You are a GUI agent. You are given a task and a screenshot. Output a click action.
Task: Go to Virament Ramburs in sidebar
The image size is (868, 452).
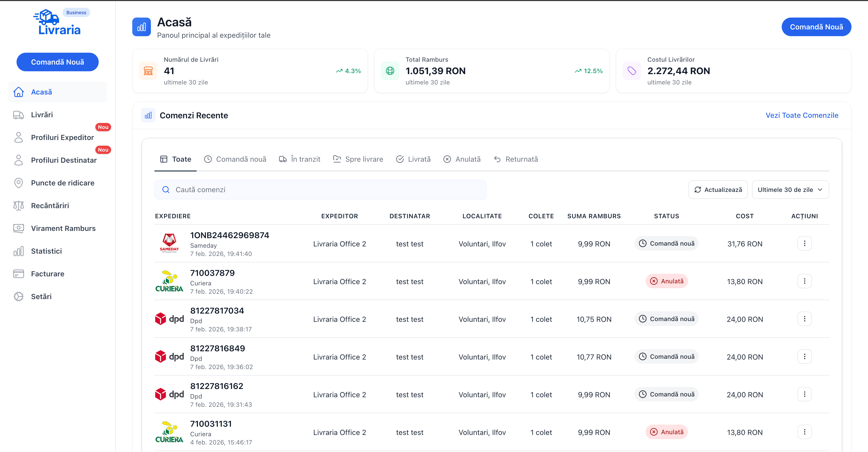[x=63, y=228]
